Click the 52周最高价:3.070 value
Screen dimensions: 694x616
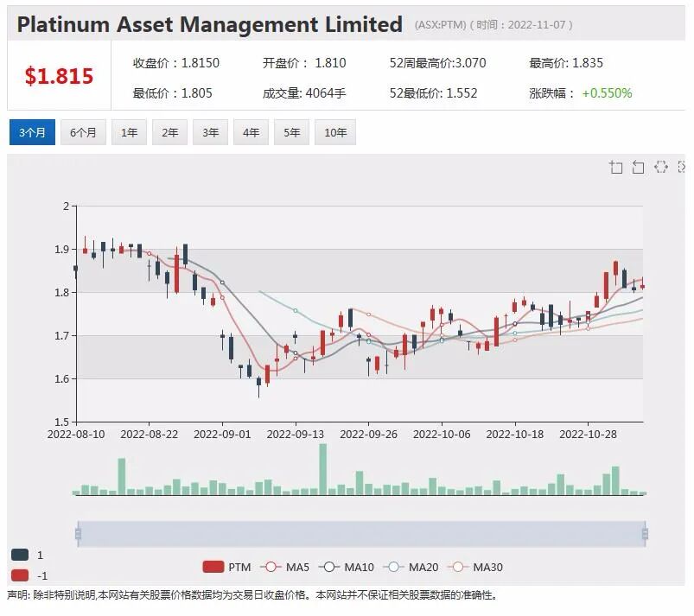(437, 63)
